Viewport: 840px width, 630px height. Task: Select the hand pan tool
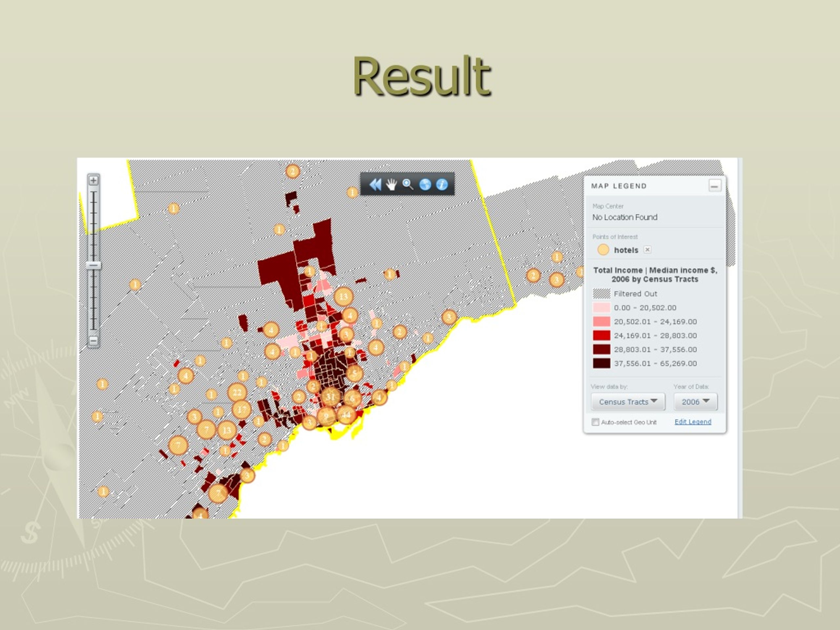tap(391, 184)
